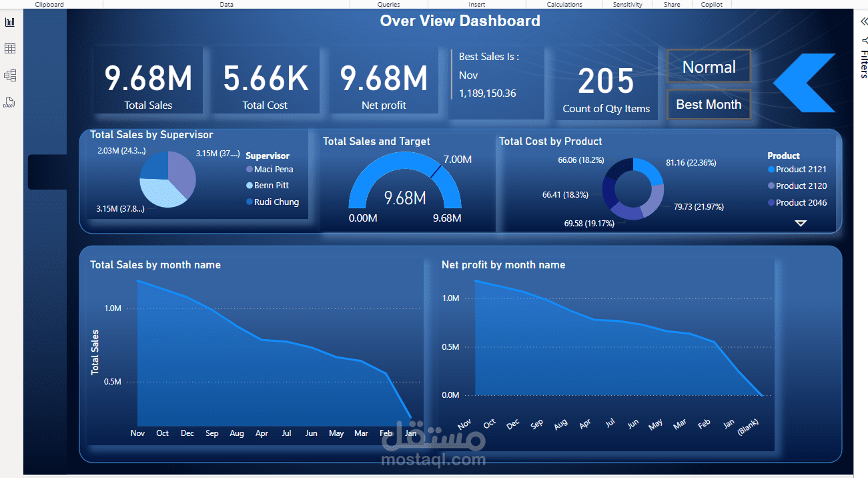Click the 3.15M (37.8...) pie label
This screenshot has width=868, height=478.
(x=121, y=209)
